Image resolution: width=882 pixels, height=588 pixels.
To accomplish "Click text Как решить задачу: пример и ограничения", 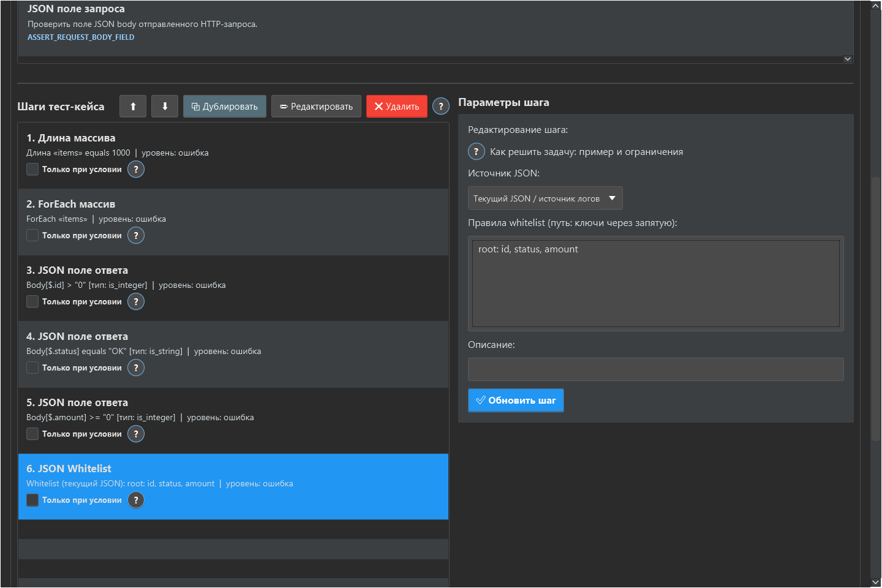I will coord(586,151).
